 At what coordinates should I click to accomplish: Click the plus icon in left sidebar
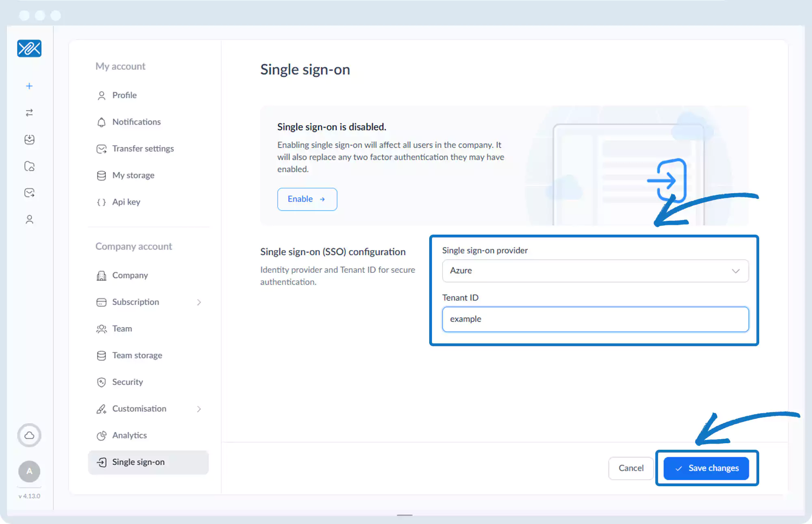point(29,86)
